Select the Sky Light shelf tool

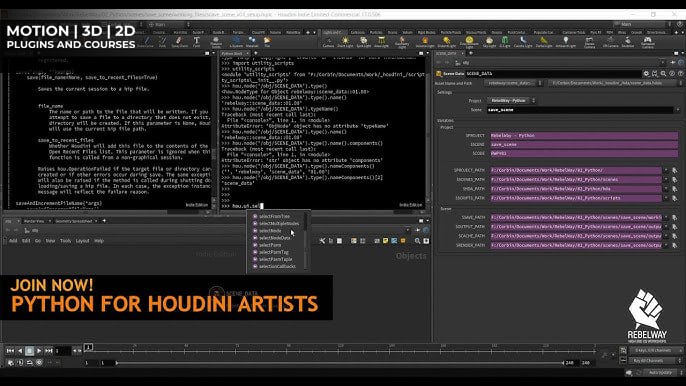click(489, 42)
